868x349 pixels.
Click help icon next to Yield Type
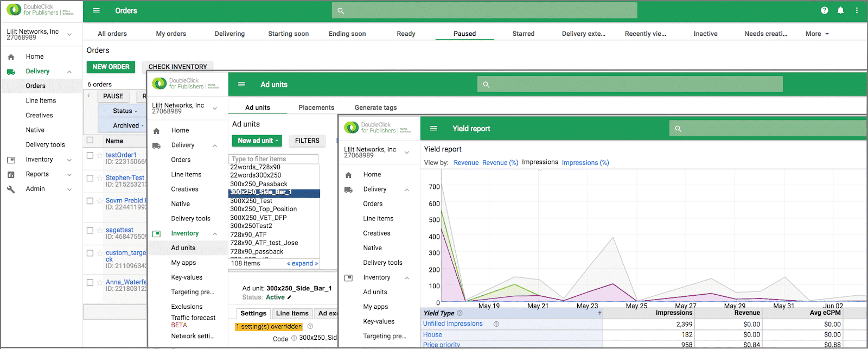459,313
